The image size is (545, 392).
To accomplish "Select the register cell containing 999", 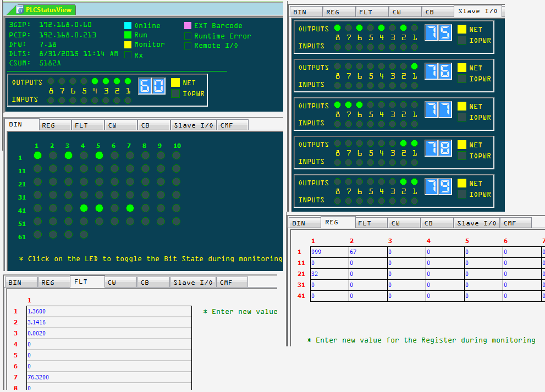I will (x=329, y=252).
